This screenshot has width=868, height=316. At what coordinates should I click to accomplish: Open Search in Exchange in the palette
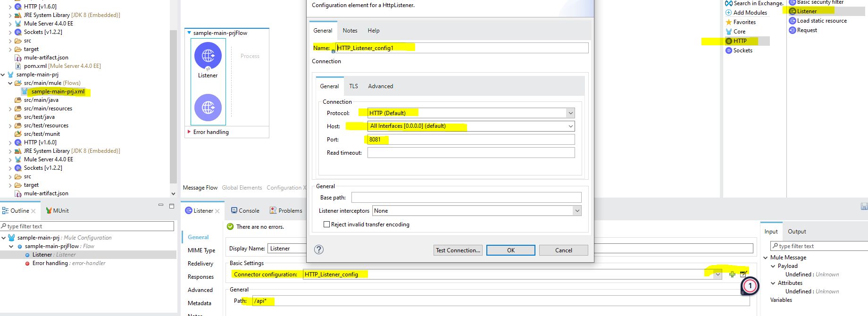[x=758, y=3]
